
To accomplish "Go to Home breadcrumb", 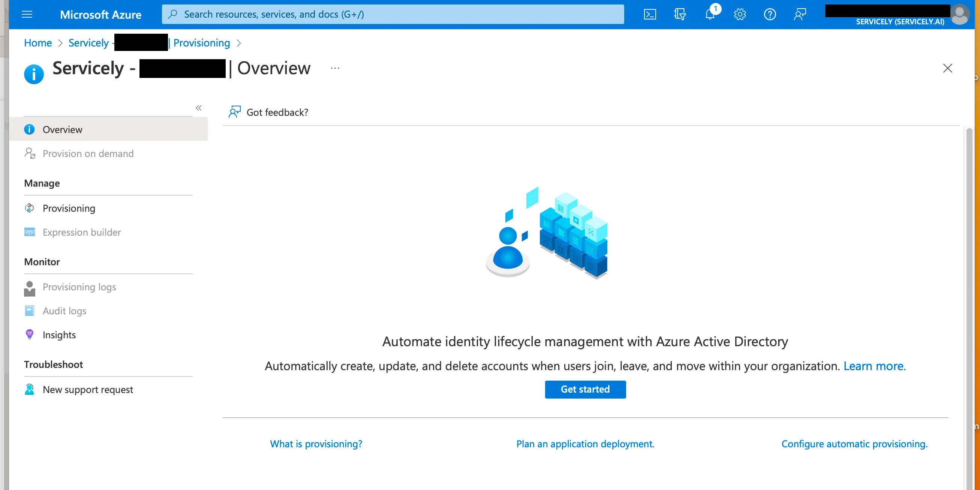I will click(37, 43).
